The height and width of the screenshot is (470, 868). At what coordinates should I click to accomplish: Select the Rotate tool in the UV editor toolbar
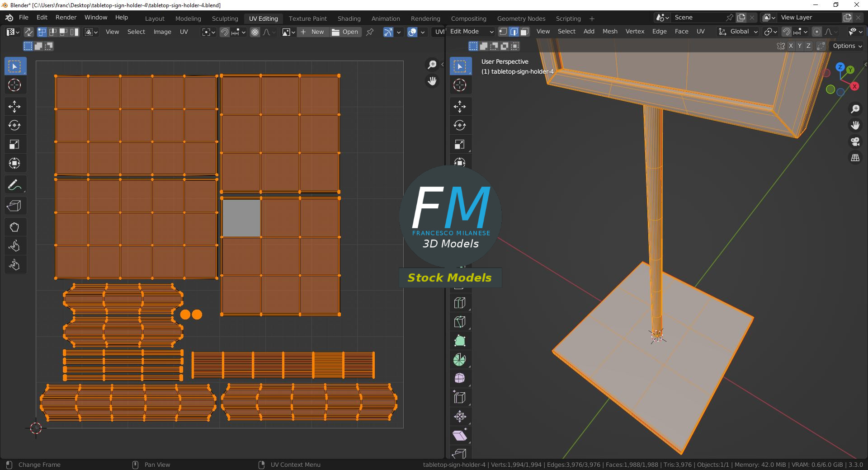(15, 125)
